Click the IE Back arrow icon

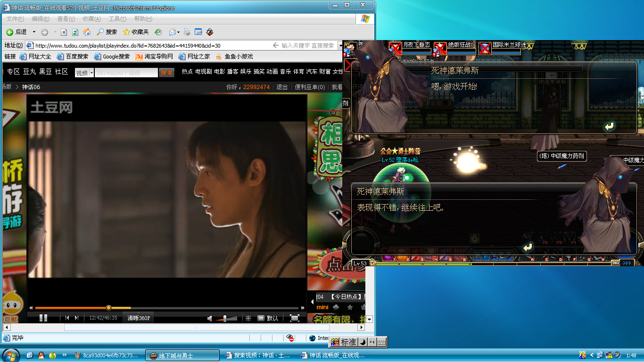click(x=9, y=32)
